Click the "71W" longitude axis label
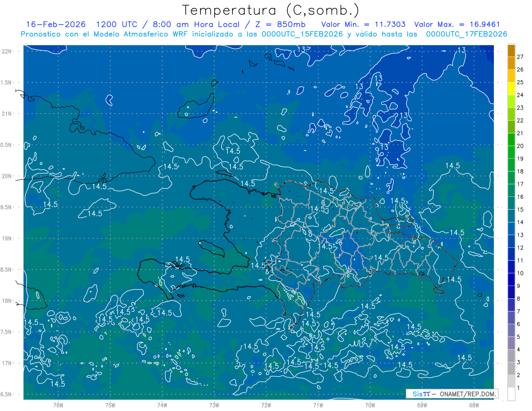The width and height of the screenshot is (532, 411). pos(318,405)
